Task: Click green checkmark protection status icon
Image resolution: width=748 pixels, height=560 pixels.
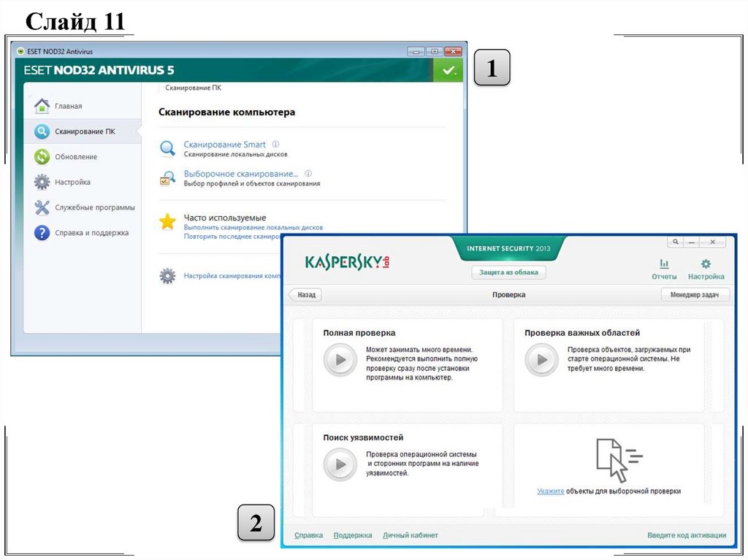Action: coord(448,71)
